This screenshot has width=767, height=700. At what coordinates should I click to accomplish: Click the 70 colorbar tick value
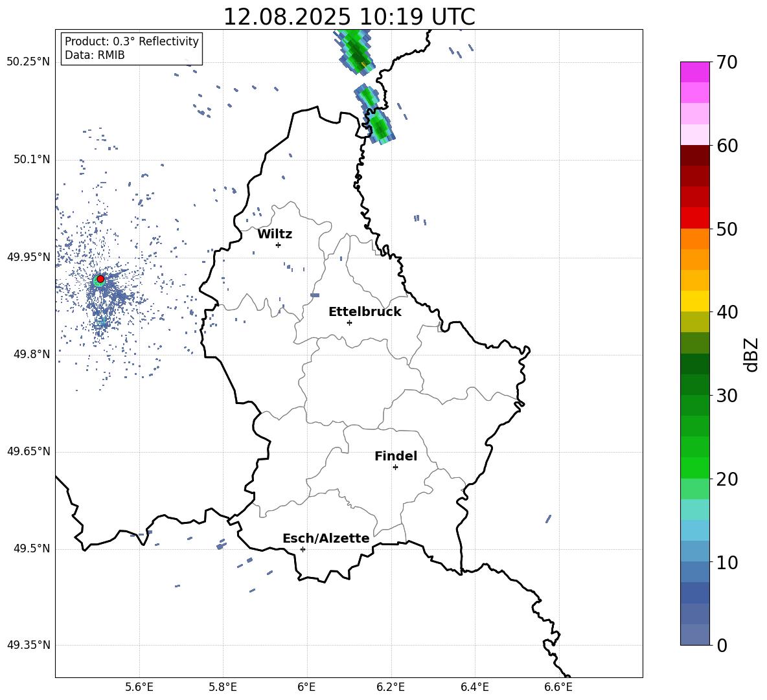[727, 62]
